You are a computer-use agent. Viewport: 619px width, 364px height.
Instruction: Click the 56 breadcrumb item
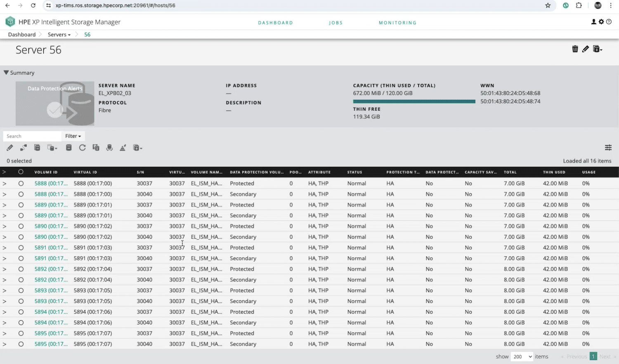(87, 35)
